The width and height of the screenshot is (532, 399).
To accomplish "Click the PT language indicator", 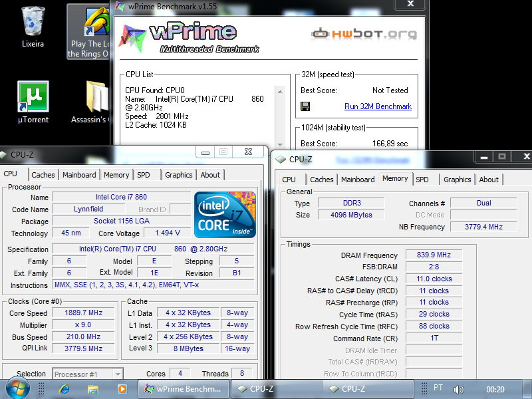I will point(438,388).
